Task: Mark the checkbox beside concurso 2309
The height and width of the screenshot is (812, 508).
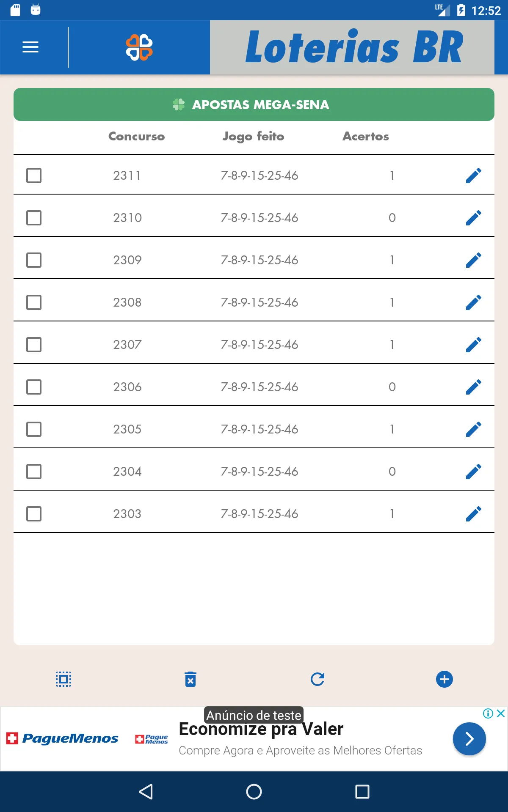Action: tap(34, 260)
